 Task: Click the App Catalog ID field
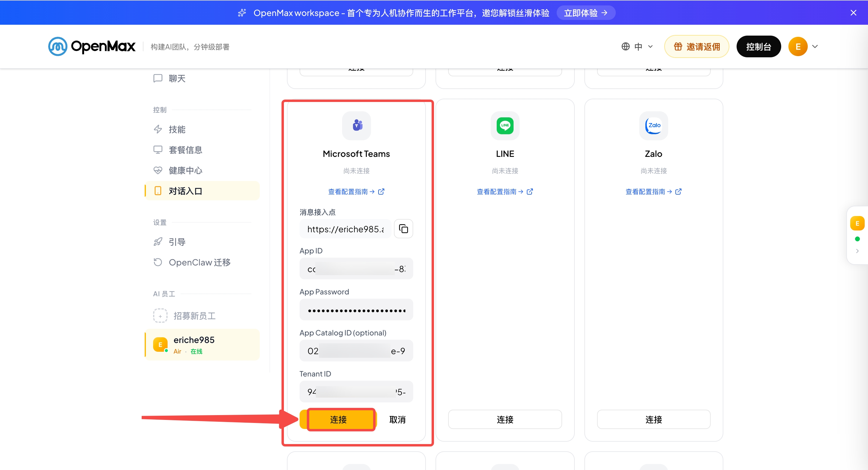point(356,351)
